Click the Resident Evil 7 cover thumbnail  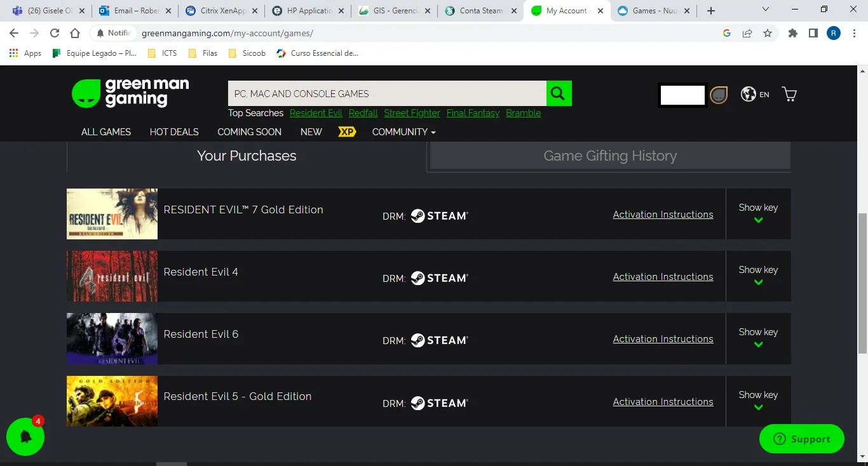coord(112,214)
